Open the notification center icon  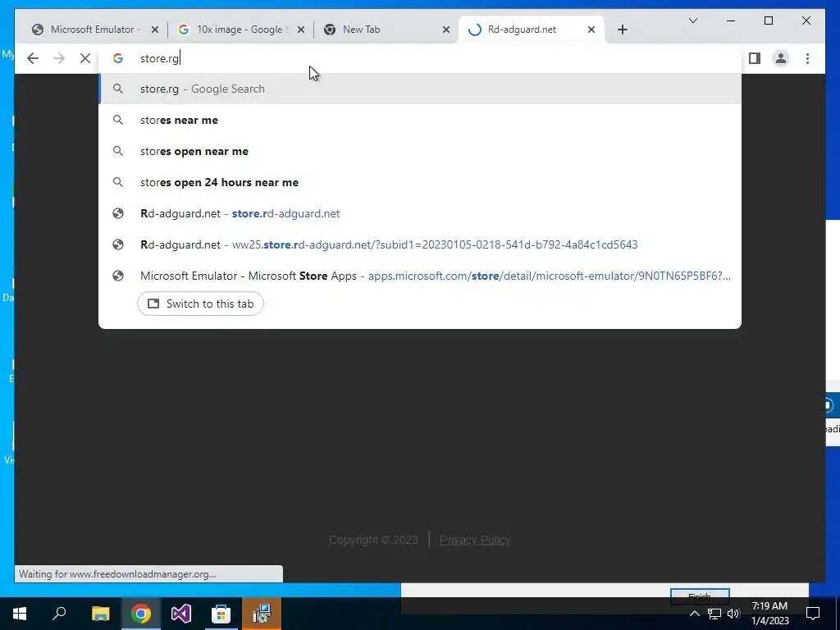click(x=813, y=614)
